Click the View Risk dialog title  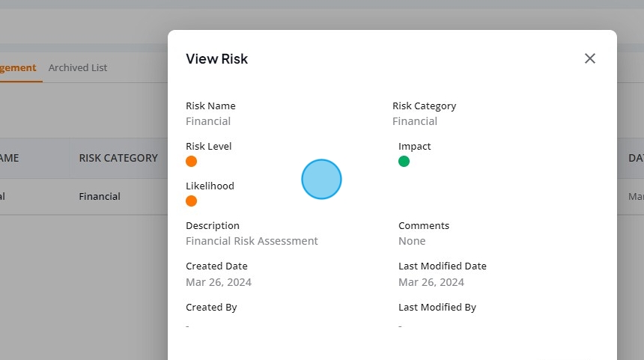217,58
